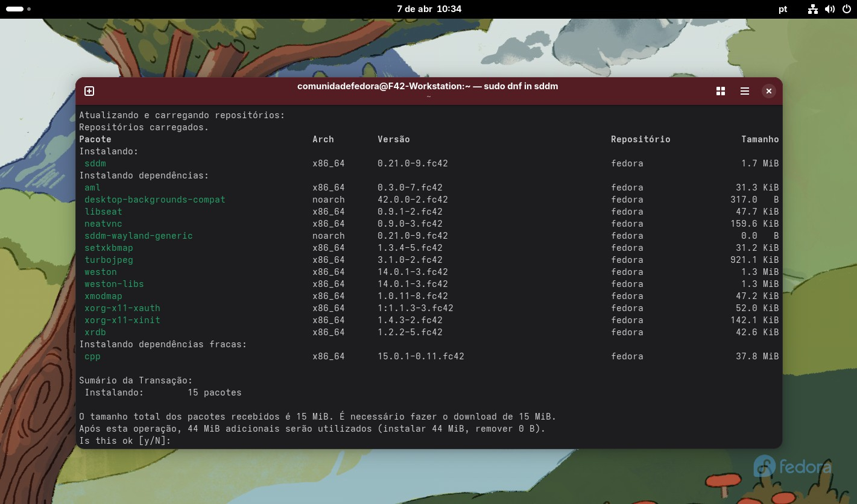Focus the 'Is this ok [y/N]' prompt line
Viewport: 857px width, 504px height.
point(125,441)
